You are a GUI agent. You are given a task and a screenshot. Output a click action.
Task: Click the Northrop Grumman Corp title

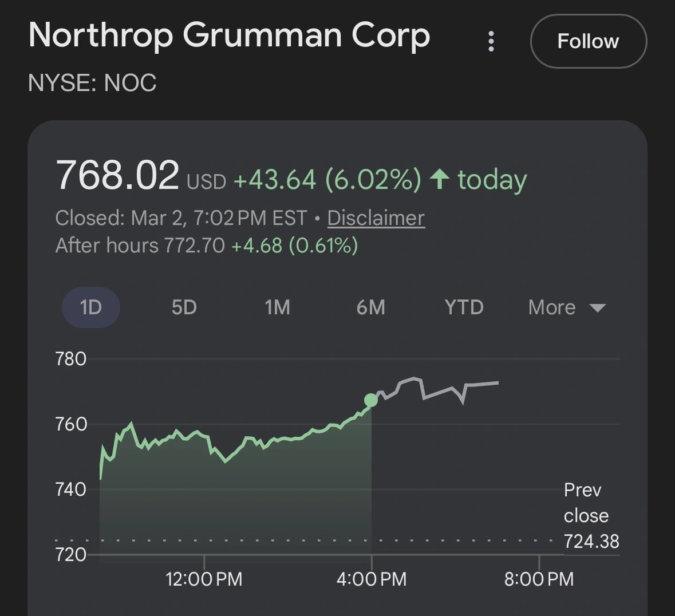pos(229,35)
